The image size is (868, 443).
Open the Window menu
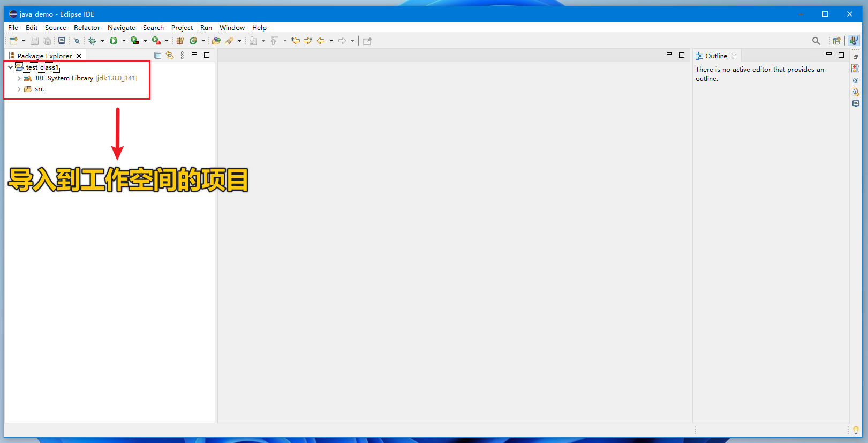click(232, 28)
